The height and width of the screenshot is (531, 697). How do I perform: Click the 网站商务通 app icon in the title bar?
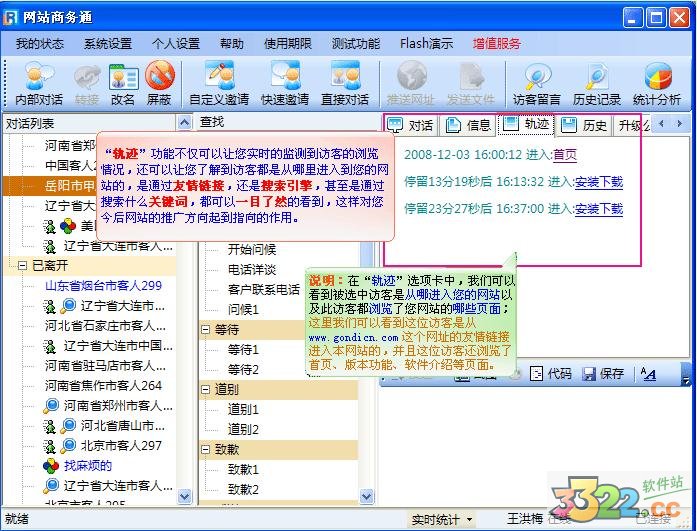[x=11, y=17]
